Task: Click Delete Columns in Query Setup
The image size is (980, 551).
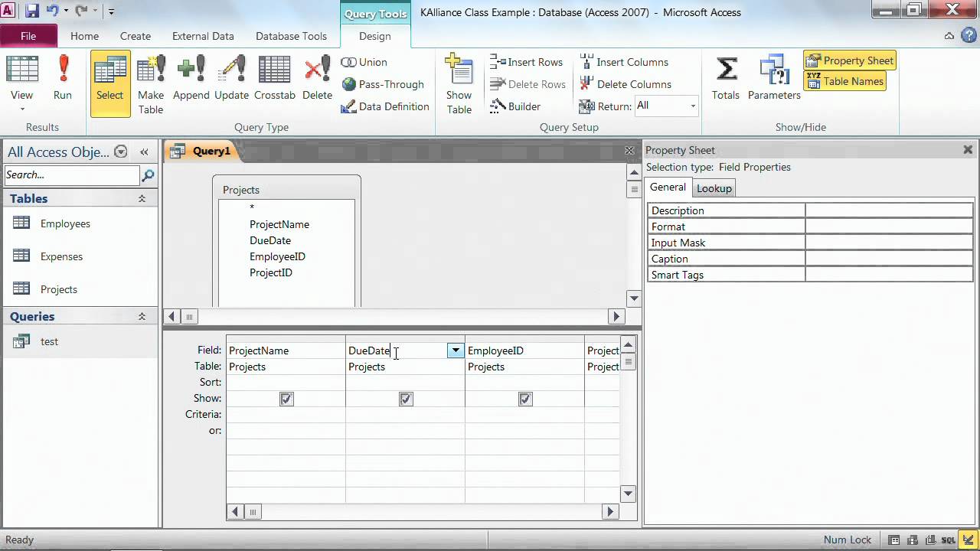Action: click(626, 84)
